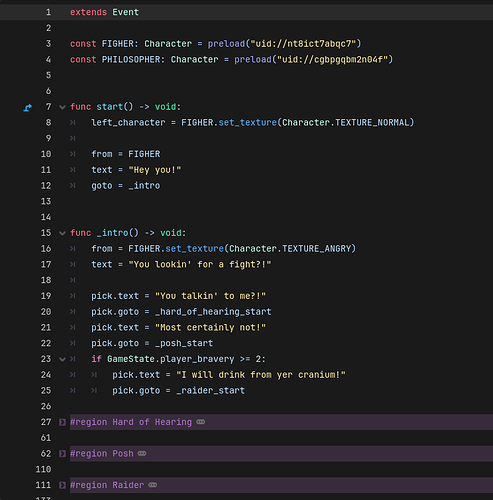Collapse the start() function fold arrow
The width and height of the screenshot is (493, 500).
tap(62, 107)
